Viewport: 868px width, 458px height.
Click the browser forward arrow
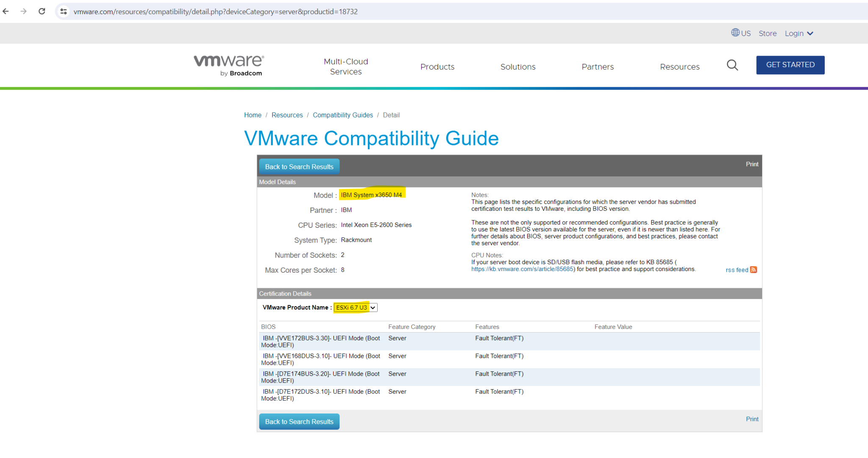pyautogui.click(x=24, y=11)
